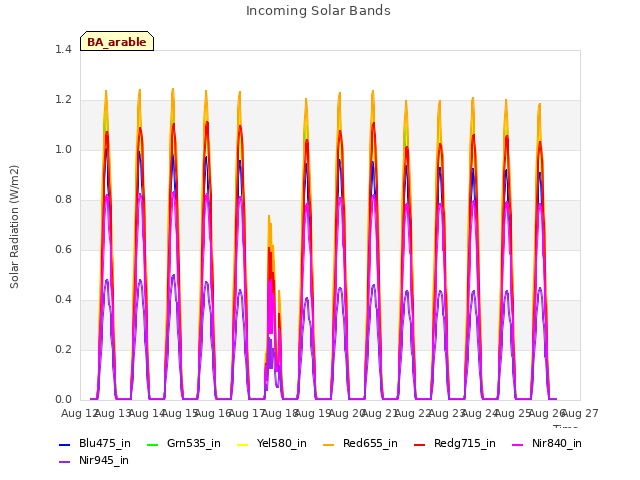Click the purple Nir945_in legend color marker
Image resolution: width=640 pixels, height=480 pixels.
(64, 462)
